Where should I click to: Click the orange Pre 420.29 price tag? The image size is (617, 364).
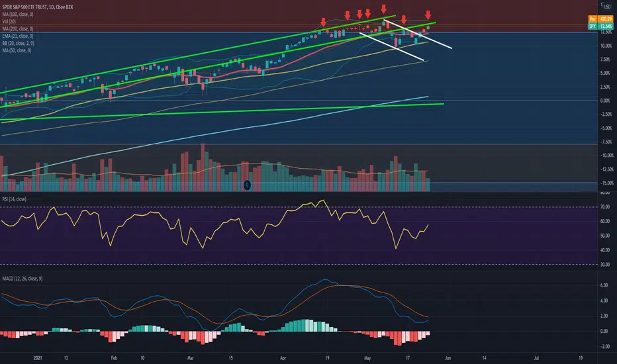(x=600, y=19)
